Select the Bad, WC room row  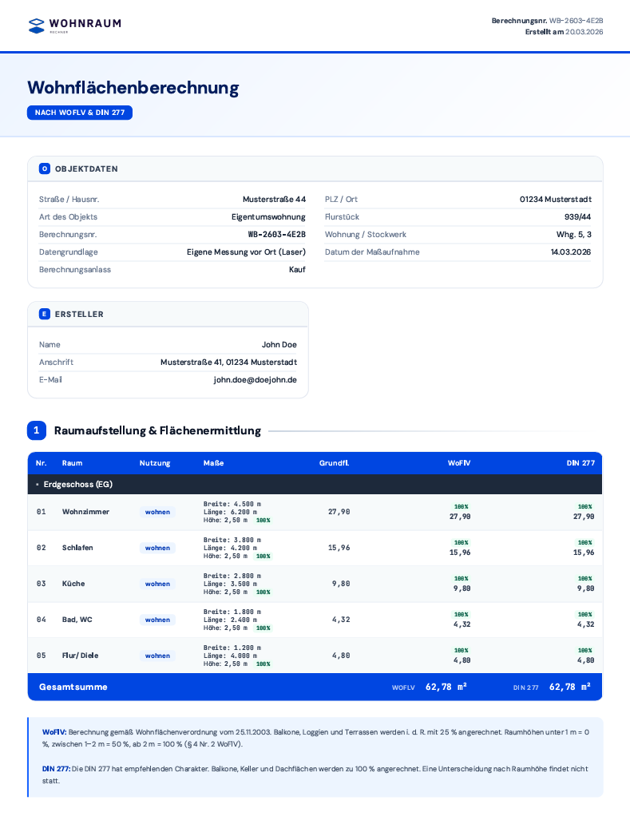pyautogui.click(x=315, y=620)
